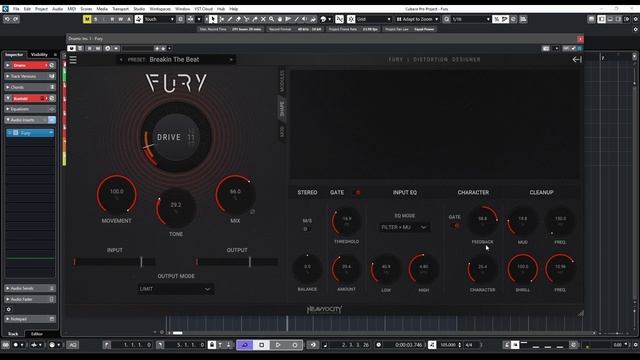Screen dimensions: 640x360
Task: Click the Quantize apply icon
Action: (447, 19)
